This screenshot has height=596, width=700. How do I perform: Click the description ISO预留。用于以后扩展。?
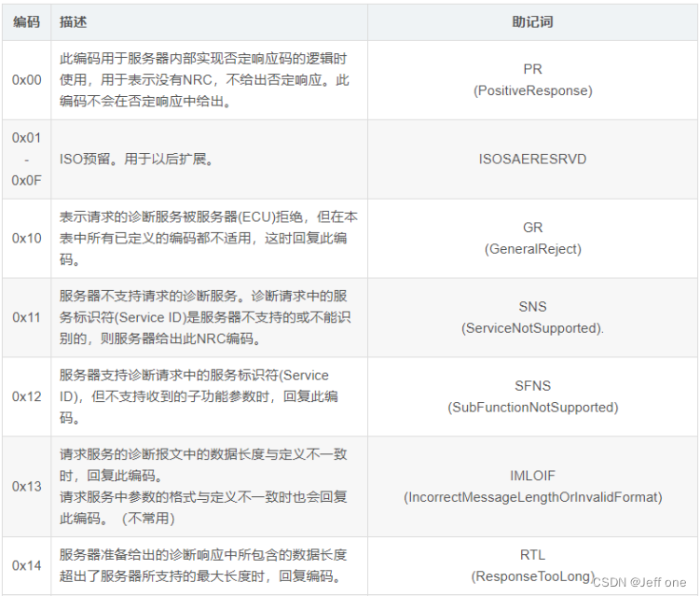209,159
